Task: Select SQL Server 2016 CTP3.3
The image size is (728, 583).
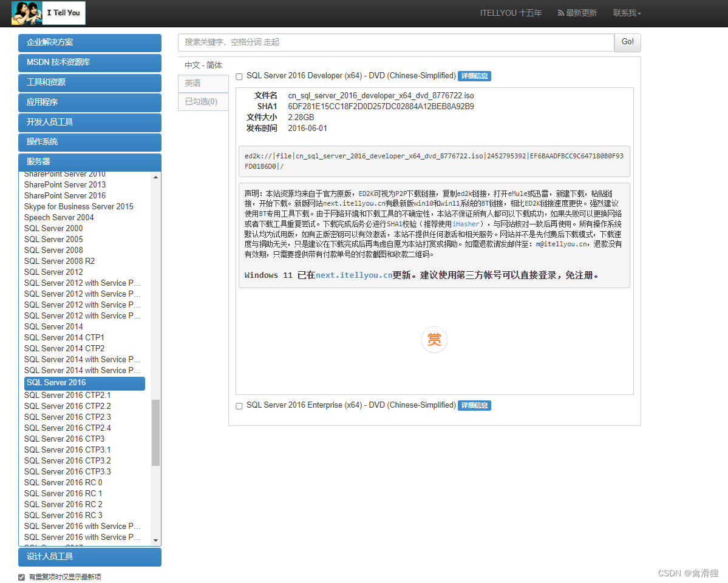Action: click(67, 472)
